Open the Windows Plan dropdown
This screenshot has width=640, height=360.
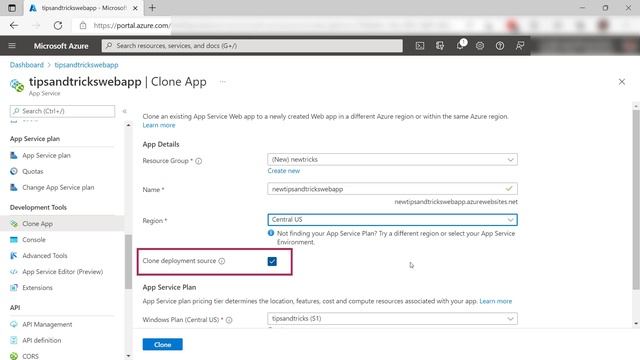(392, 318)
